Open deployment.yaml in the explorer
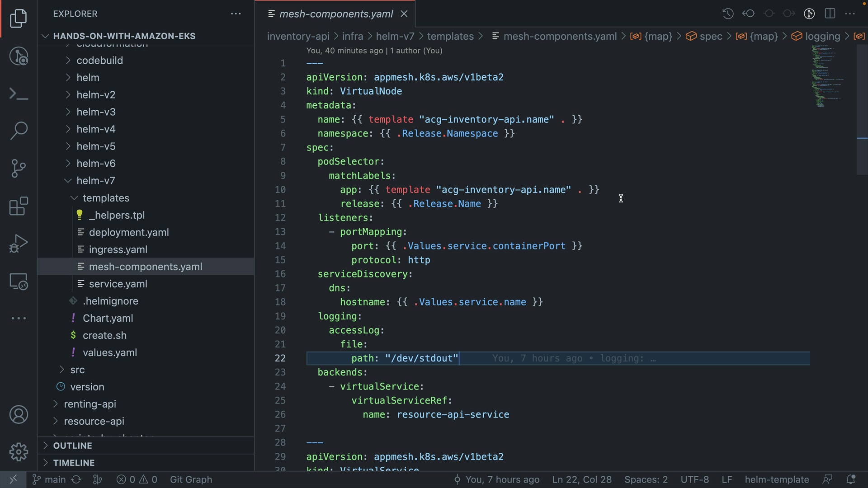 coord(129,232)
